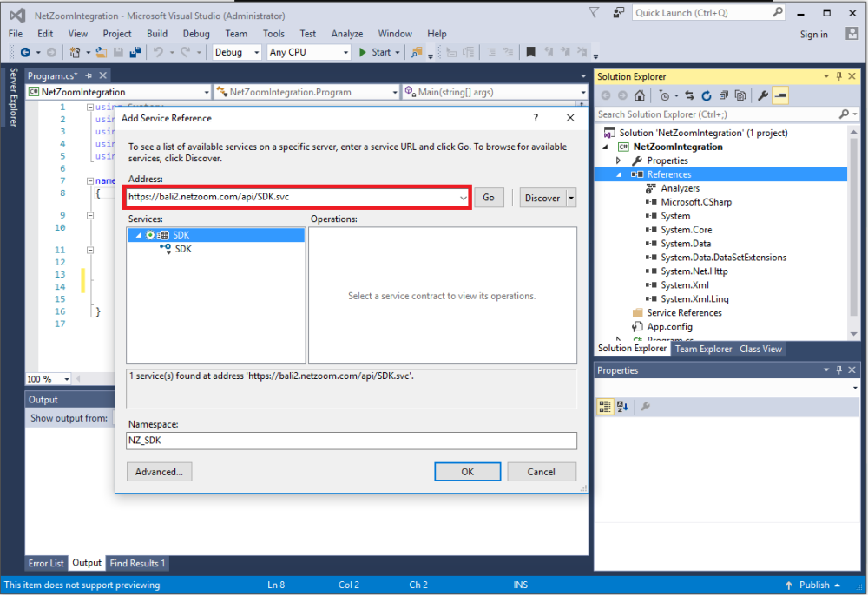Click the account avatar icon near Sign in

852,34
